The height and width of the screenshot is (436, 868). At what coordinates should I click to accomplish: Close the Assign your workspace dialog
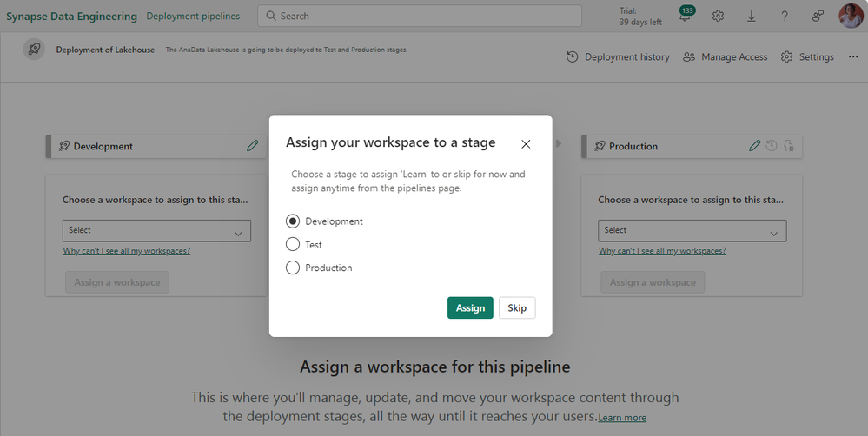[x=526, y=144]
